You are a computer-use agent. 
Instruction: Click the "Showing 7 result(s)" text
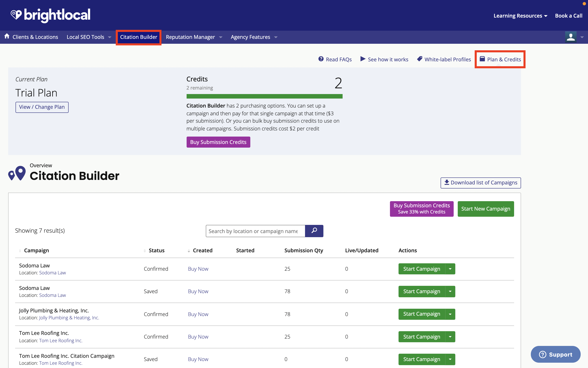(x=40, y=230)
